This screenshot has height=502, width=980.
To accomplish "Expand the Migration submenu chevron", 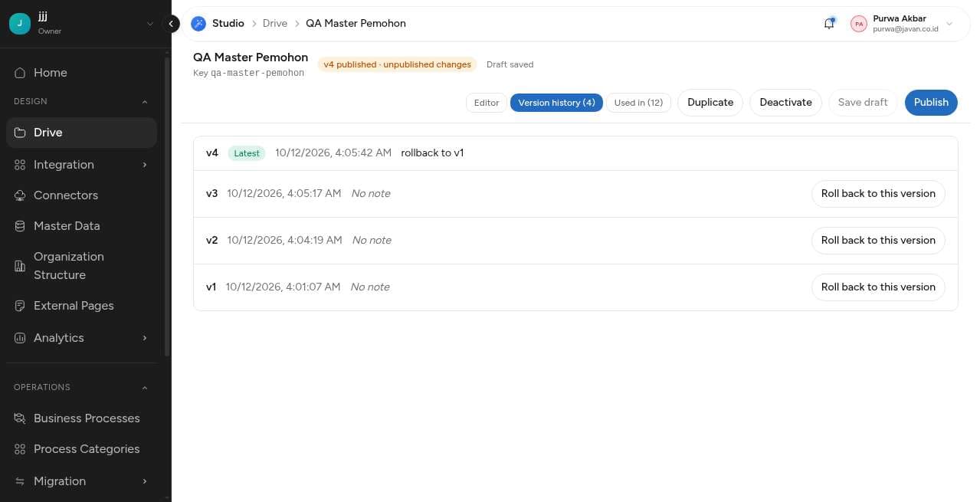I will pyautogui.click(x=144, y=481).
